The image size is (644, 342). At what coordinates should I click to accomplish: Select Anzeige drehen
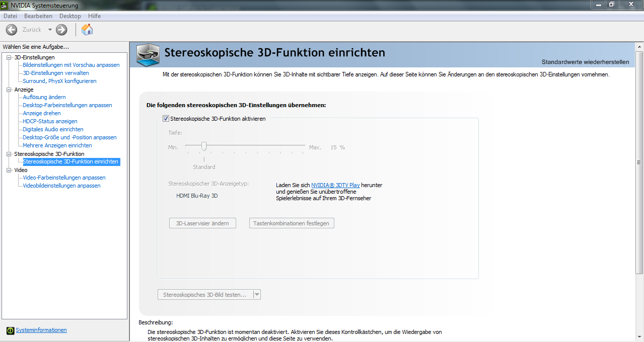click(x=42, y=113)
